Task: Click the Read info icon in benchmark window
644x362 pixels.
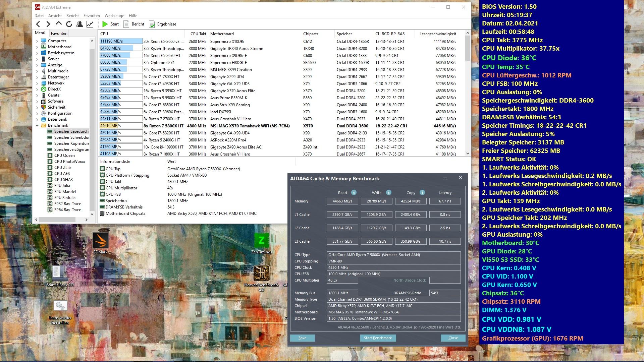Action: (x=354, y=192)
